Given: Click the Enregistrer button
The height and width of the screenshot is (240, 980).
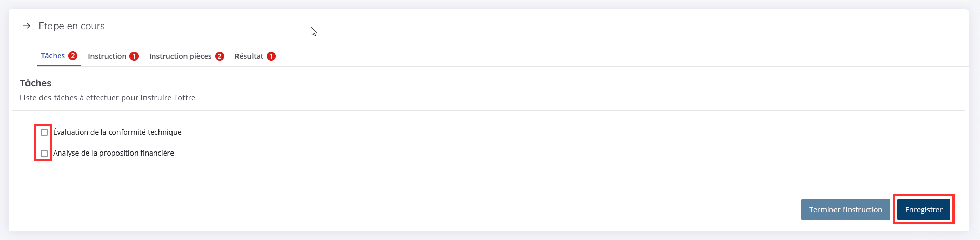Looking at the screenshot, I should pyautogui.click(x=924, y=210).
